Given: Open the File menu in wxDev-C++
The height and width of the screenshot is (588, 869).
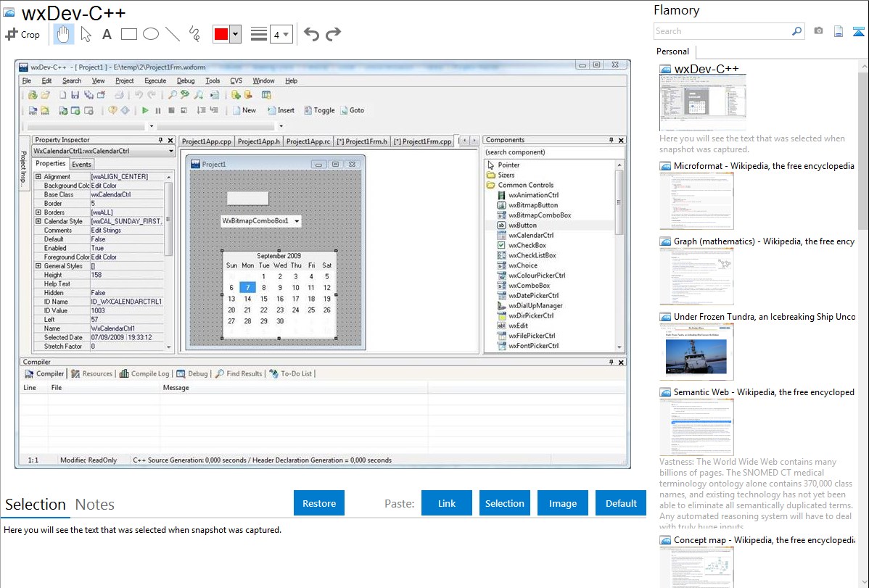Looking at the screenshot, I should click(27, 81).
